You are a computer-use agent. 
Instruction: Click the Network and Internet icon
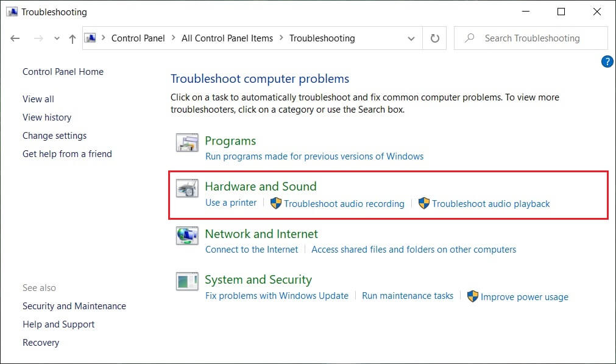(186, 236)
